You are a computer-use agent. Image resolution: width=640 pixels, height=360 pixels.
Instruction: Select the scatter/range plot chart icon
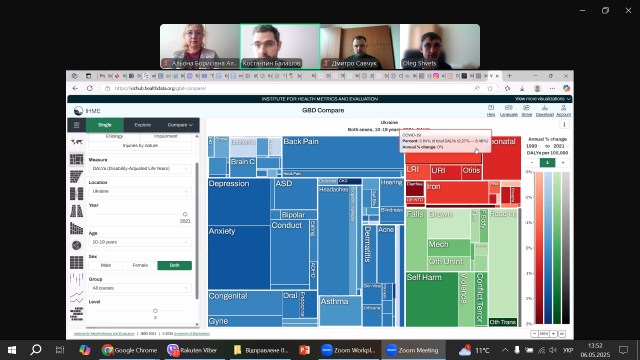click(x=76, y=279)
